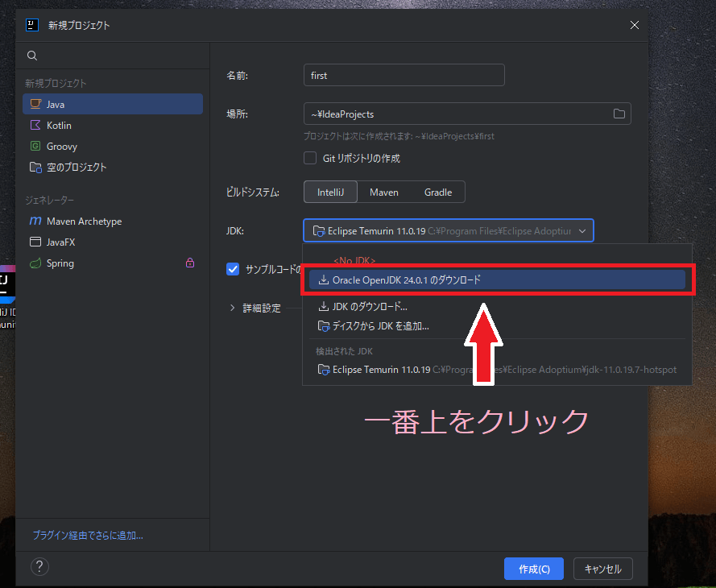This screenshot has height=588, width=716.
Task: Expand 詳細設定 section
Action: point(233,308)
